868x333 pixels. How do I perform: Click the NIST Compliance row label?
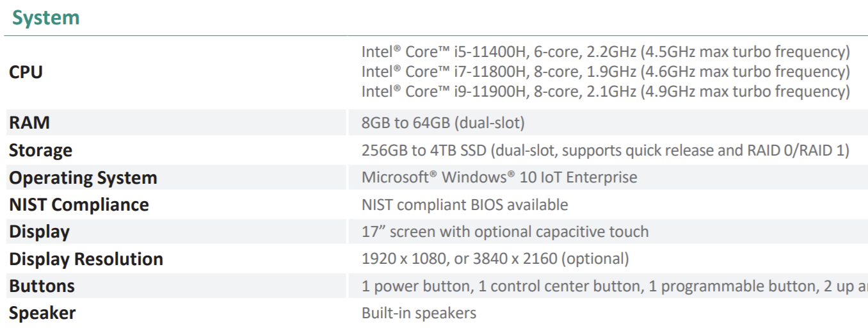tap(79, 205)
